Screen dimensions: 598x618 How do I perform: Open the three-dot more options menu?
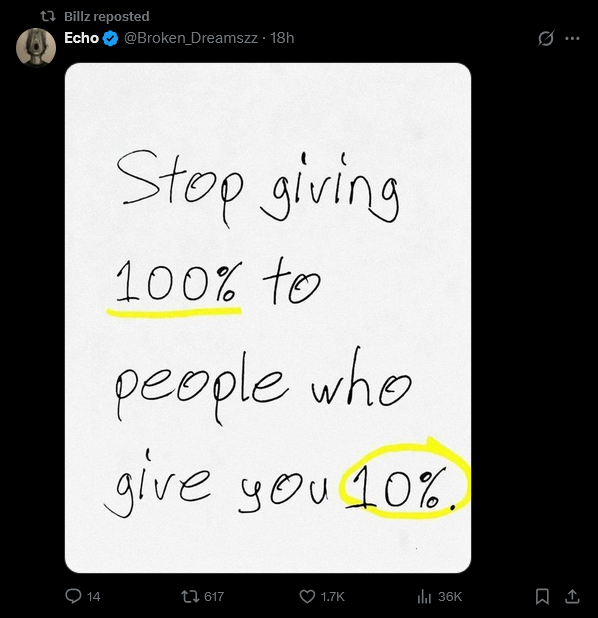[x=572, y=38]
